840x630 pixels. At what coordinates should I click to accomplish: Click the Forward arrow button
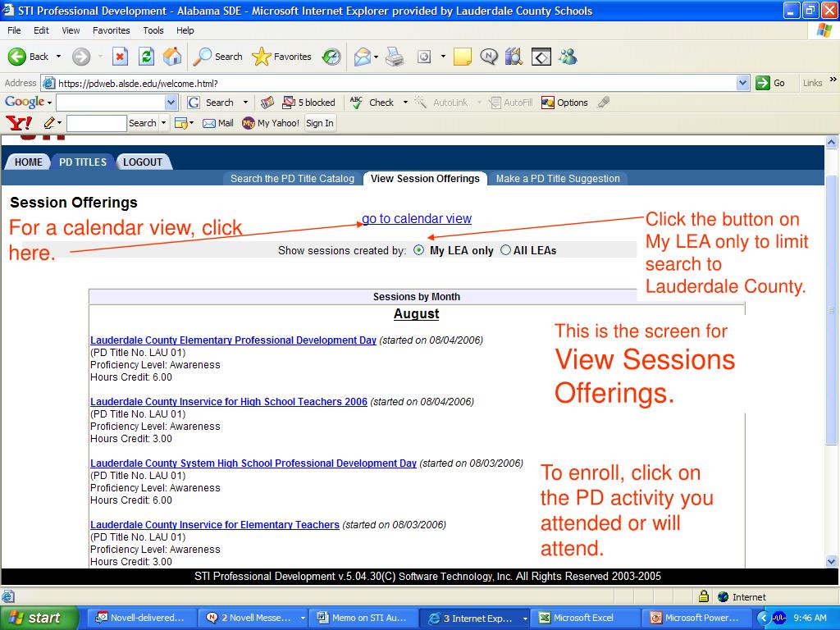point(81,57)
